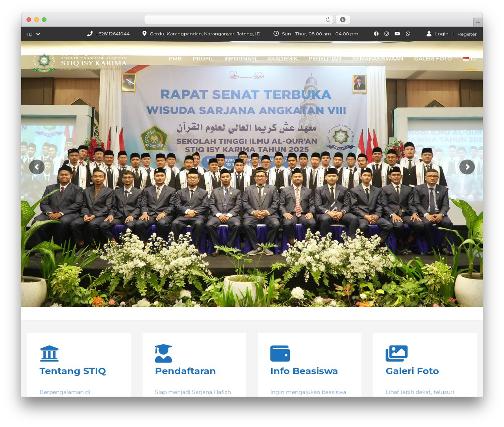Click the Galeri Foto images icon
The width and height of the screenshot is (504, 427).
tap(397, 353)
